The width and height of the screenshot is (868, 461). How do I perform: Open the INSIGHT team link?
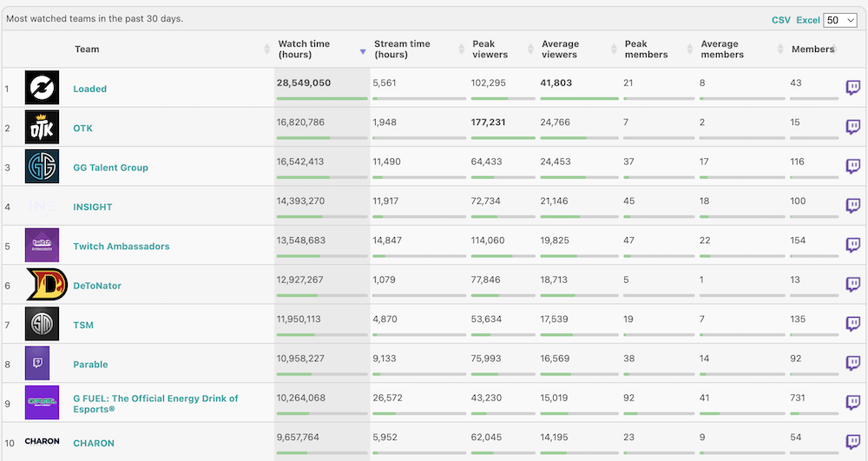[x=93, y=207]
